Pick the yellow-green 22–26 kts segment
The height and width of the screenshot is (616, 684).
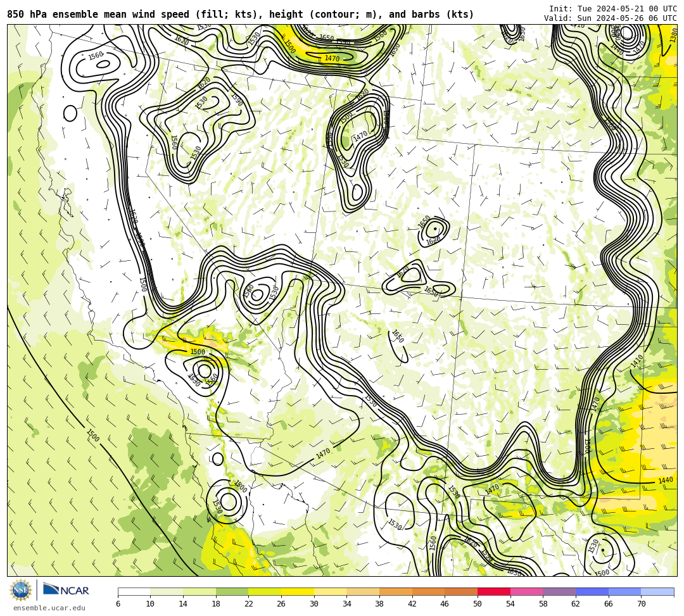265,591
